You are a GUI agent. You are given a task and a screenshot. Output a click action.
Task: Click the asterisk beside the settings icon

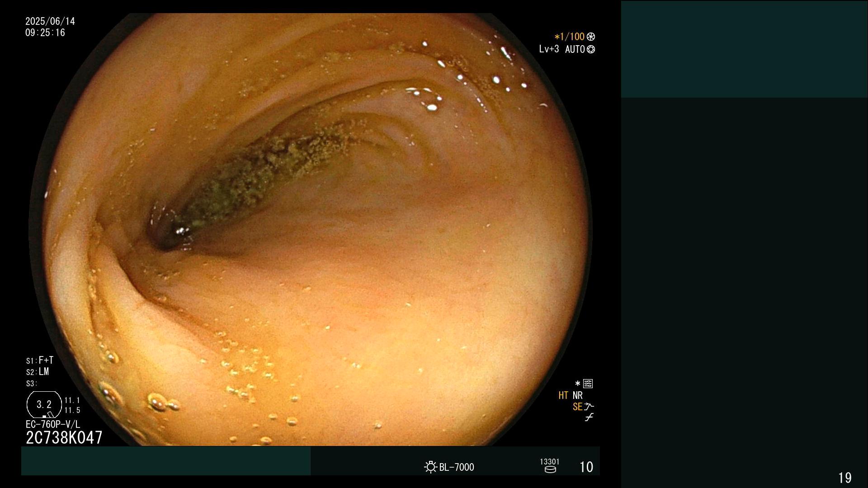(x=578, y=384)
